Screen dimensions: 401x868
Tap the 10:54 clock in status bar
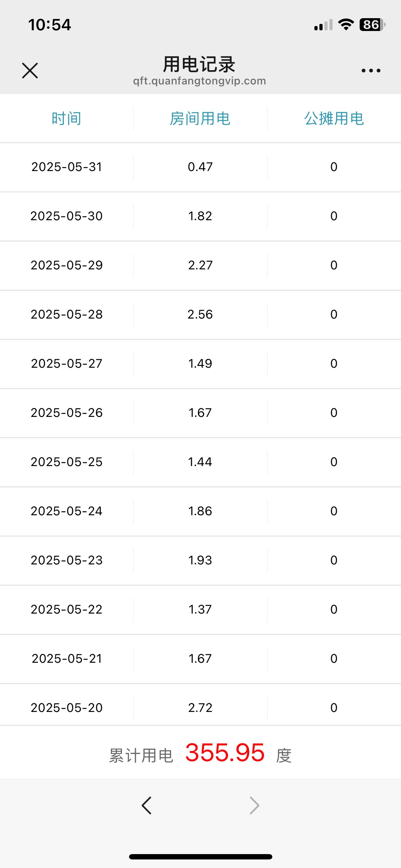50,25
